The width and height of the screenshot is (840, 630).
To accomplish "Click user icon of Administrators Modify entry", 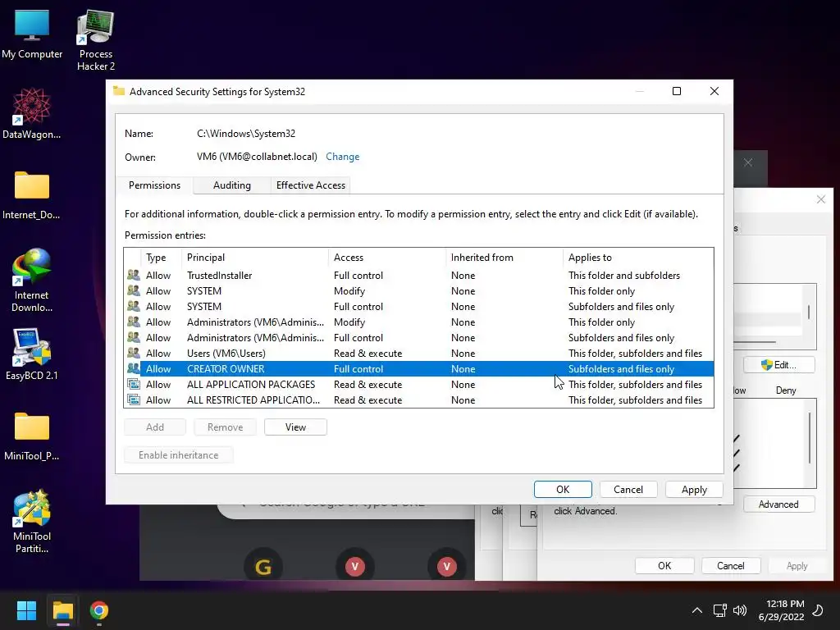I will click(134, 322).
